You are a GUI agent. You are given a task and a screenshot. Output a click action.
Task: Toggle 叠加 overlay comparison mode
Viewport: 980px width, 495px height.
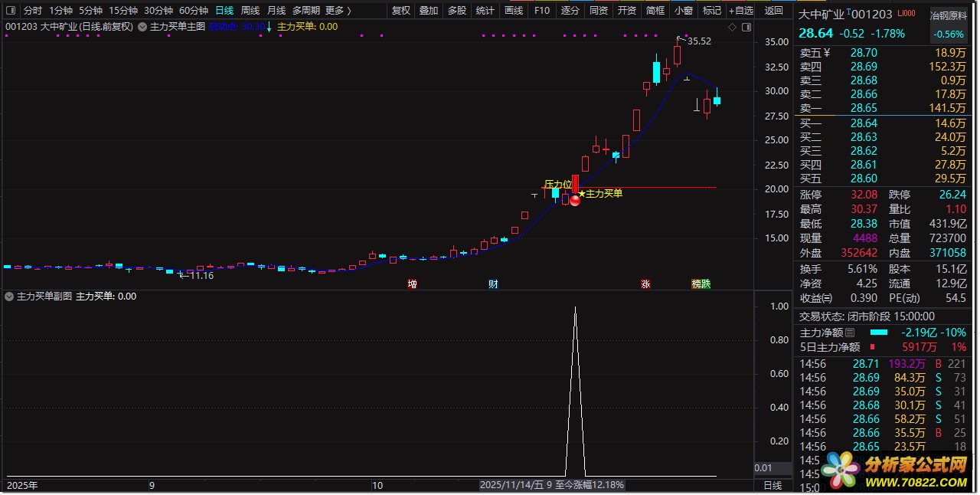click(429, 11)
